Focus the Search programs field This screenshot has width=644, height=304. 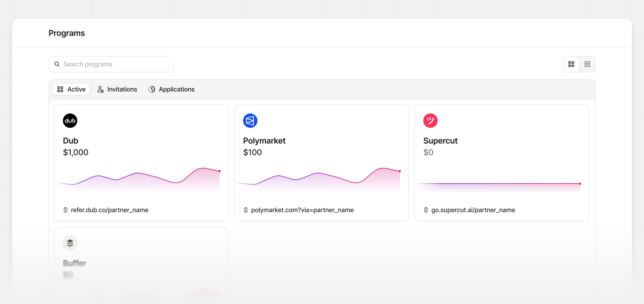pos(111,64)
